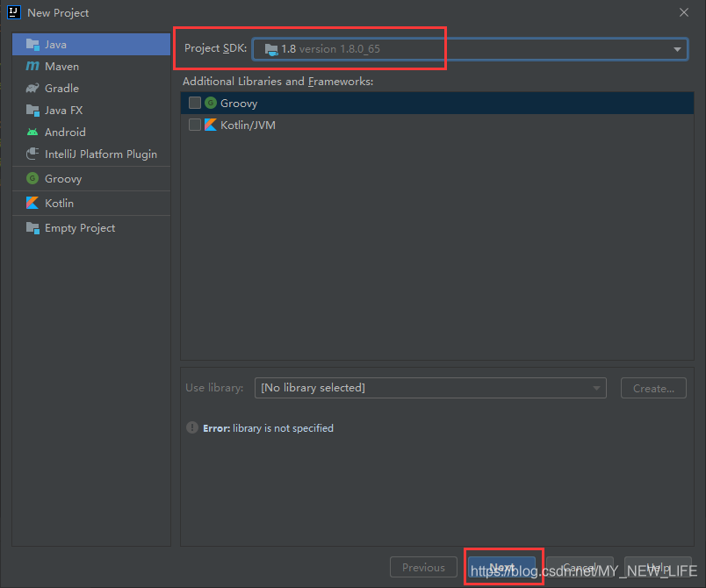
Task: Click the JDK folder icon in SDK field
Action: pos(271,49)
